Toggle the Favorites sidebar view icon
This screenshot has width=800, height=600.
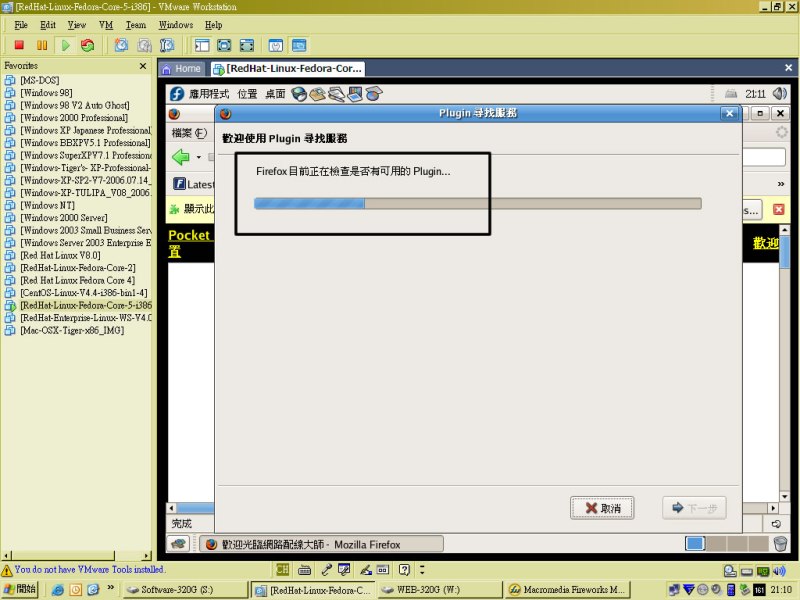coord(202,45)
